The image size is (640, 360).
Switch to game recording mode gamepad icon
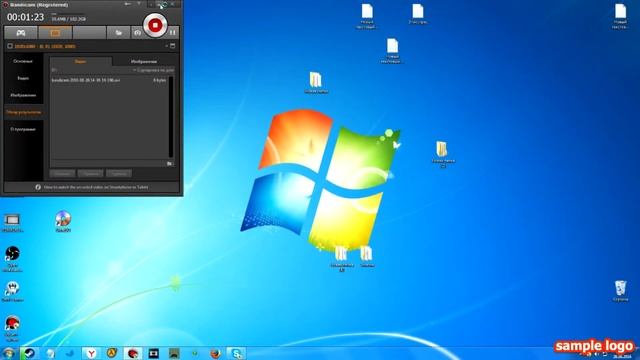coord(21,33)
